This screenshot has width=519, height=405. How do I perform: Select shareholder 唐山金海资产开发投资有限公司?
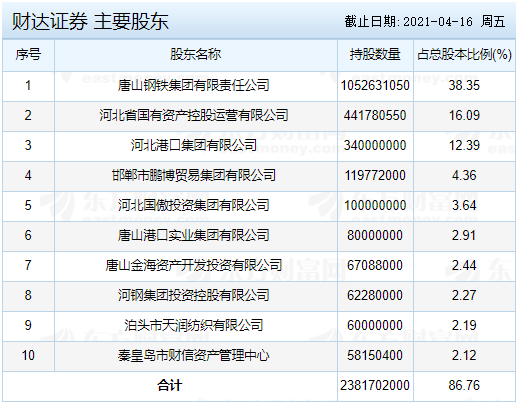(194, 265)
